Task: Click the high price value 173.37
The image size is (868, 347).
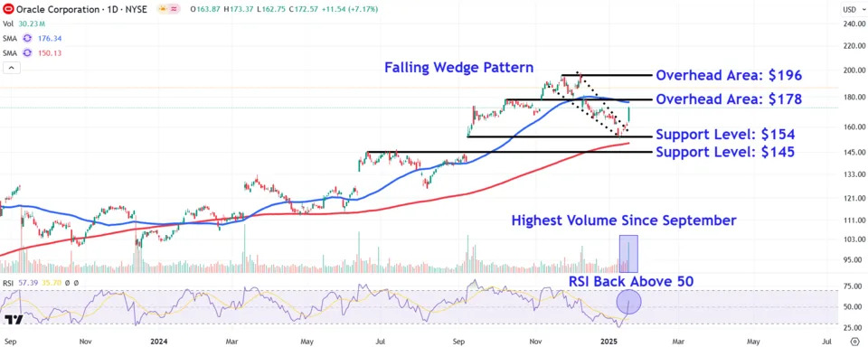Action: [241, 9]
